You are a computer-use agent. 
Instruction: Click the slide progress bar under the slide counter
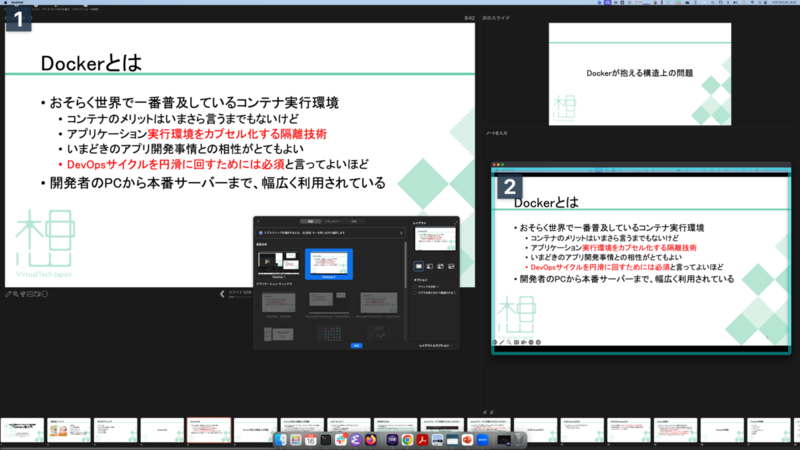[x=239, y=297]
